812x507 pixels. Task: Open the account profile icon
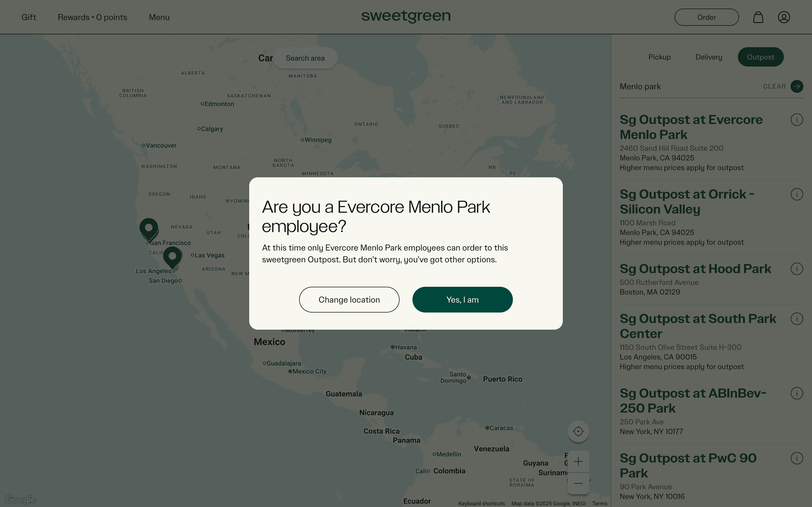coord(784,17)
